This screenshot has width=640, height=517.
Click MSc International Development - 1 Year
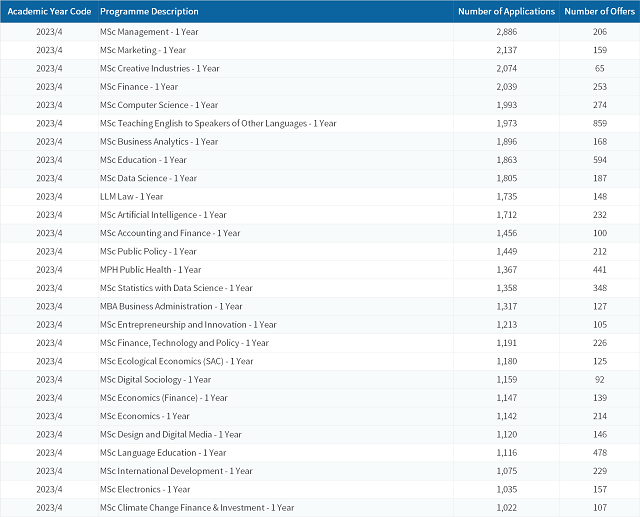(x=176, y=471)
